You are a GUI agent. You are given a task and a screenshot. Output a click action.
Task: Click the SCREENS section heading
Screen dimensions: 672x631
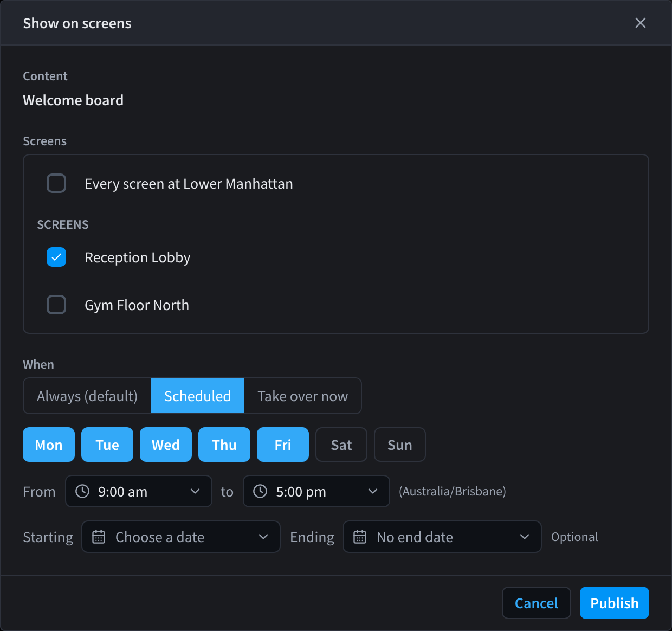click(x=63, y=224)
